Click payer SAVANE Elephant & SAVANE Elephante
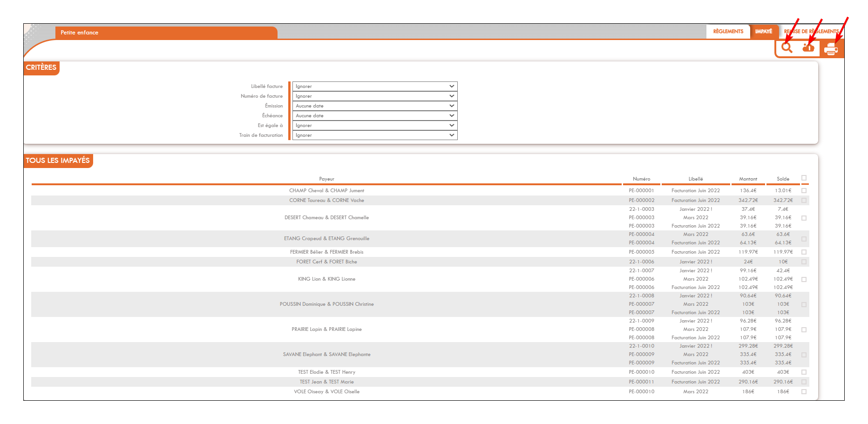868x424 pixels. [326, 355]
